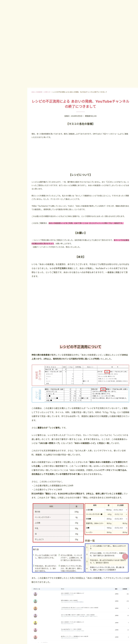Click the 【本文】 section heading
Image resolution: width=138 pixels, height=644 pixels.
(80, 257)
